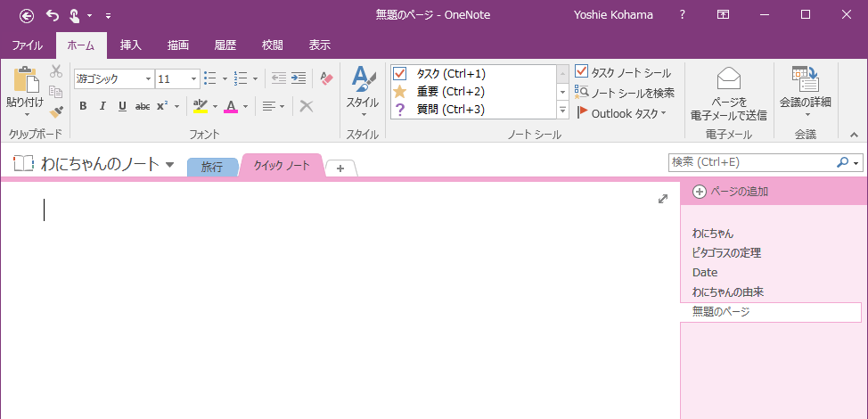Switch to the 描画 tab

point(177,46)
